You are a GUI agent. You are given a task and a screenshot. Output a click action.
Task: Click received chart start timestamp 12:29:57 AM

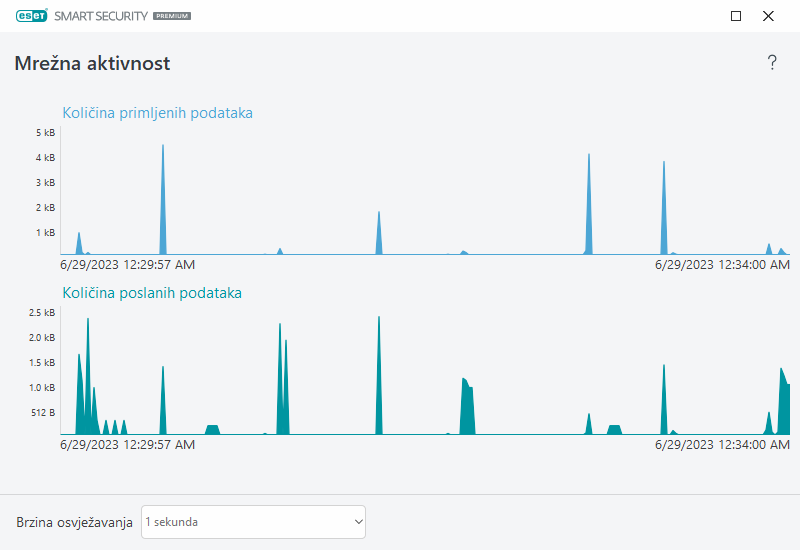pos(127,265)
